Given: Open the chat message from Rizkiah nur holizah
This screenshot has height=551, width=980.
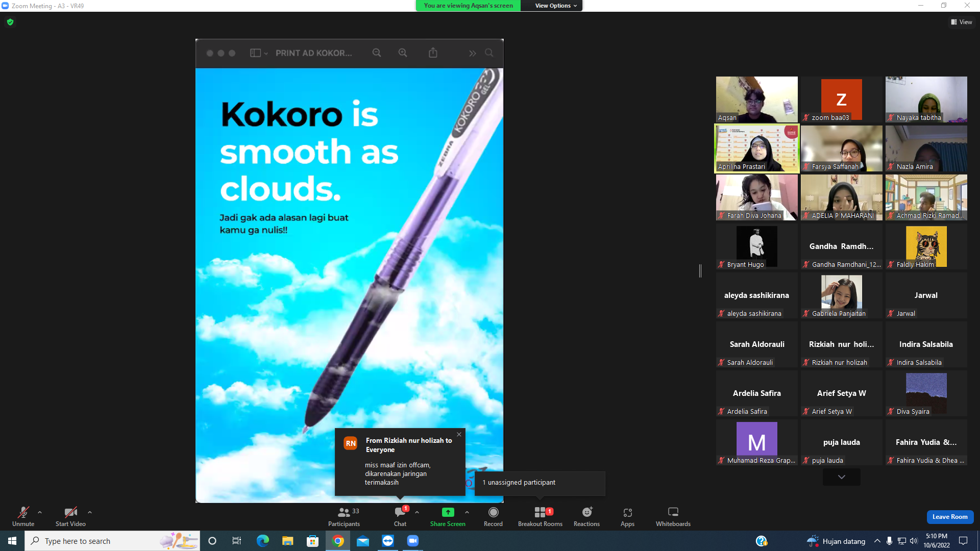Looking at the screenshot, I should click(400, 462).
